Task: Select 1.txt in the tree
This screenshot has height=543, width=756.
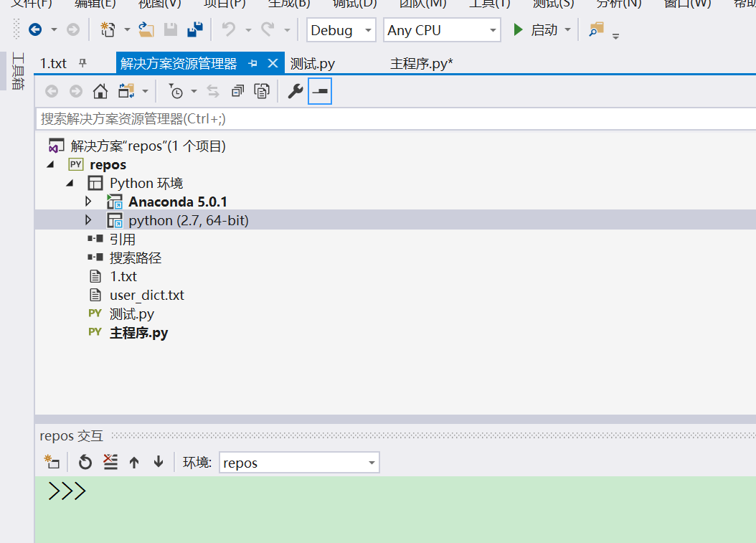Action: (123, 276)
